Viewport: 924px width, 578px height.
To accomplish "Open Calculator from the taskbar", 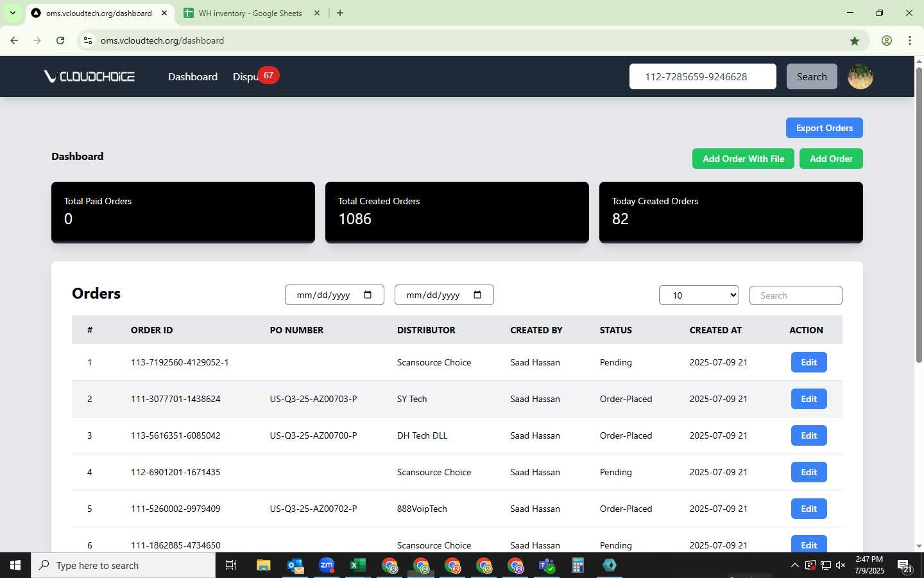I will pos(578,565).
